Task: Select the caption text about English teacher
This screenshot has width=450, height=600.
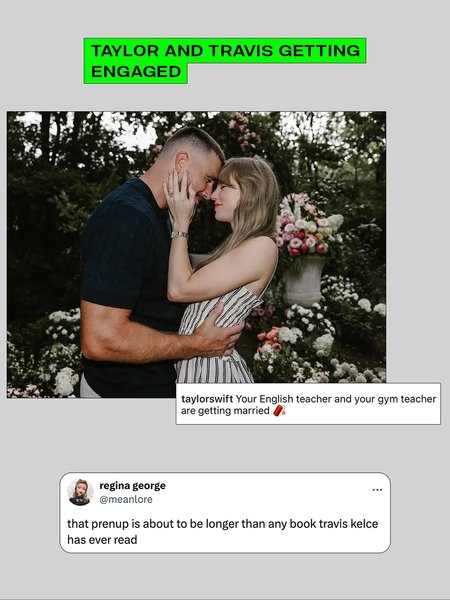Action: tap(308, 405)
